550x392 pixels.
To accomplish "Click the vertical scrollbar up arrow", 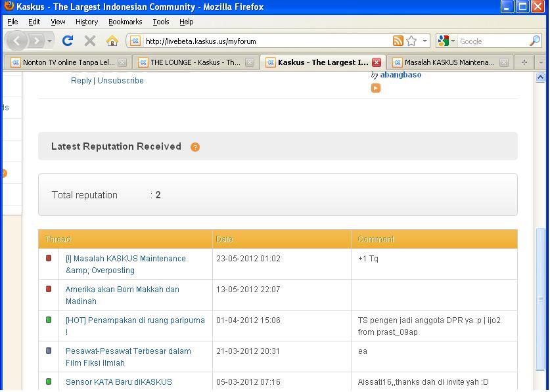I will pyautogui.click(x=541, y=77).
